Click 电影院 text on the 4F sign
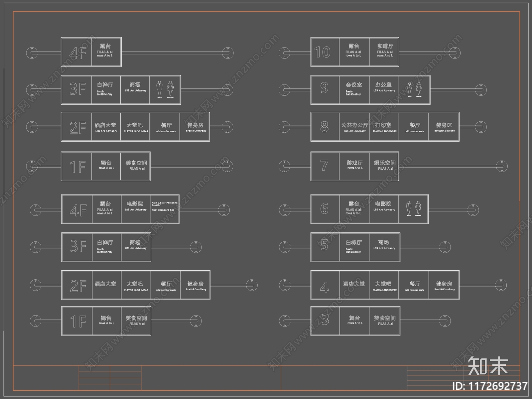 click(135, 203)
